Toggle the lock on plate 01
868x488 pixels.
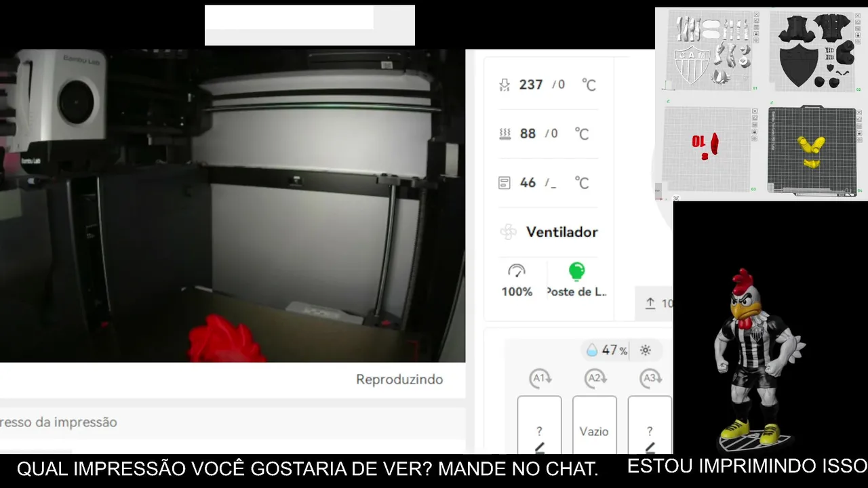click(756, 34)
